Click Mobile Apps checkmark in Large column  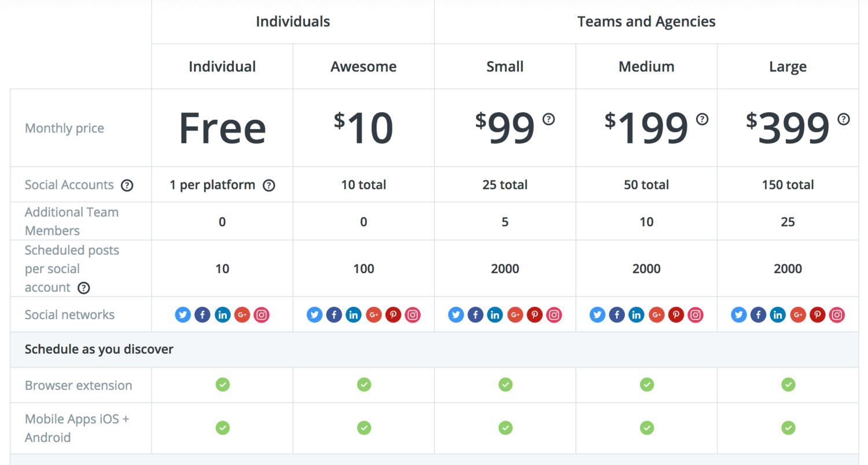coord(788,428)
